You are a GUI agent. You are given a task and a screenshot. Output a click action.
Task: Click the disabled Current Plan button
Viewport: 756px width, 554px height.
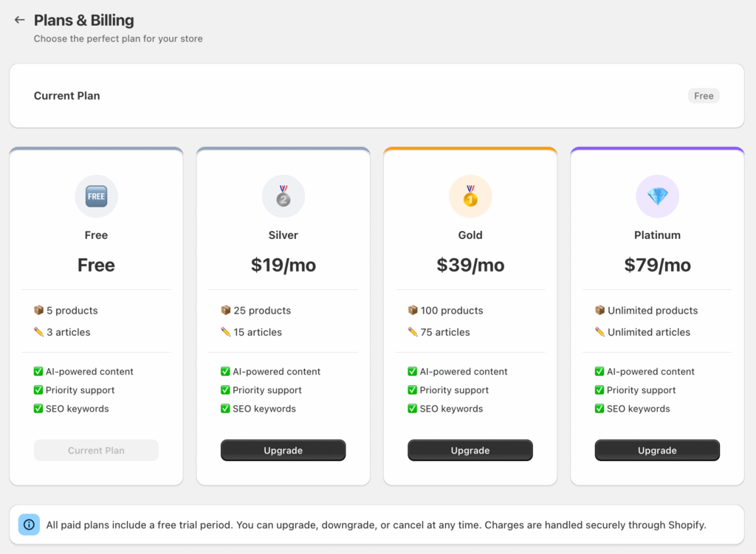point(96,450)
